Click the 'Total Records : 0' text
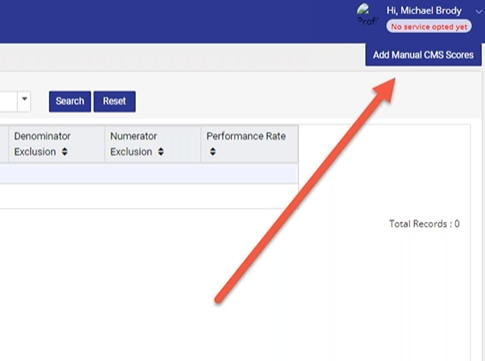Viewport: 485px width, 361px height. click(424, 224)
